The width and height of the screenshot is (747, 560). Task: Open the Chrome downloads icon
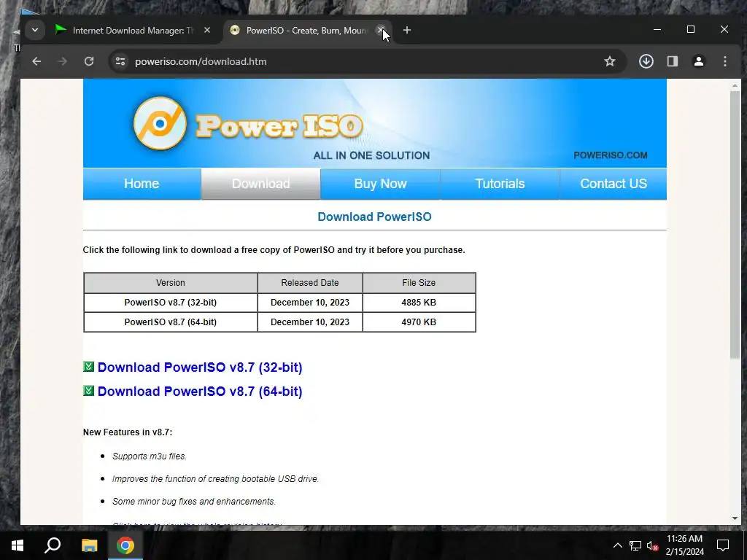coord(646,61)
